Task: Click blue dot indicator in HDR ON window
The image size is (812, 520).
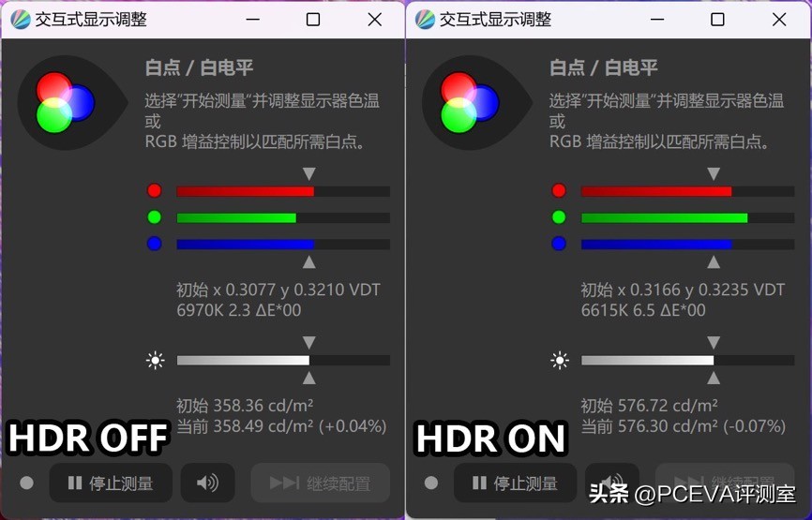Action: pyautogui.click(x=559, y=244)
